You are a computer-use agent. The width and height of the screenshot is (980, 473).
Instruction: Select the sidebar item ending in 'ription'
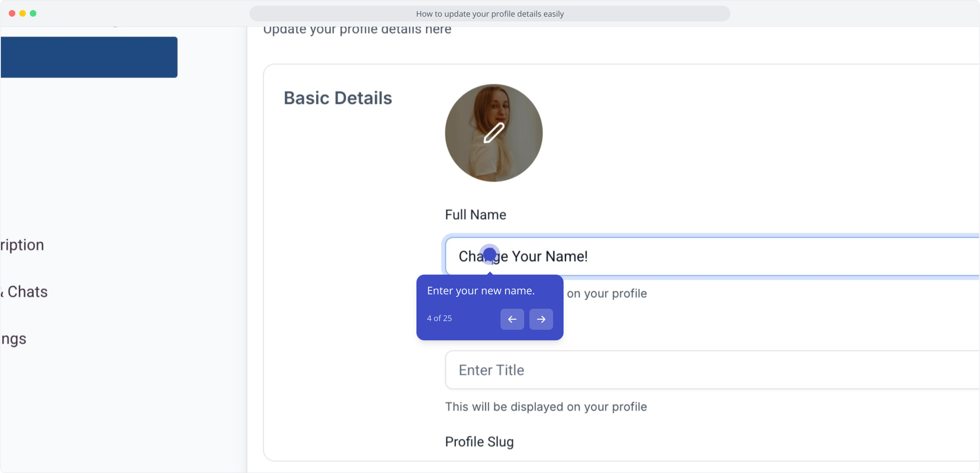(22, 245)
